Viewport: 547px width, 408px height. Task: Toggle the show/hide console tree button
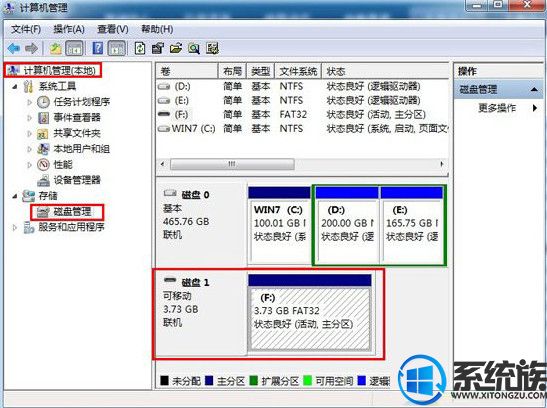(74, 48)
